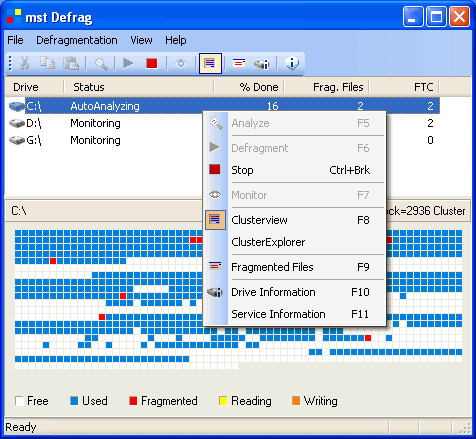
Task: Click the Drive column header
Action: tap(34, 87)
